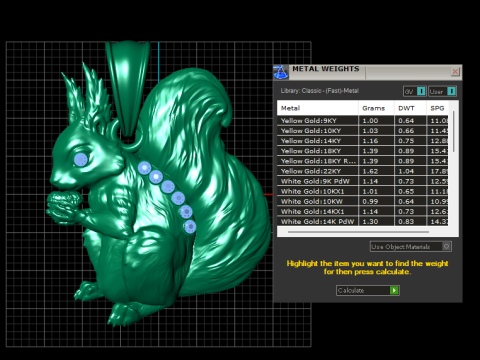Click the 0.99 grams value for 10KW
480x360 pixels.
[370, 201]
